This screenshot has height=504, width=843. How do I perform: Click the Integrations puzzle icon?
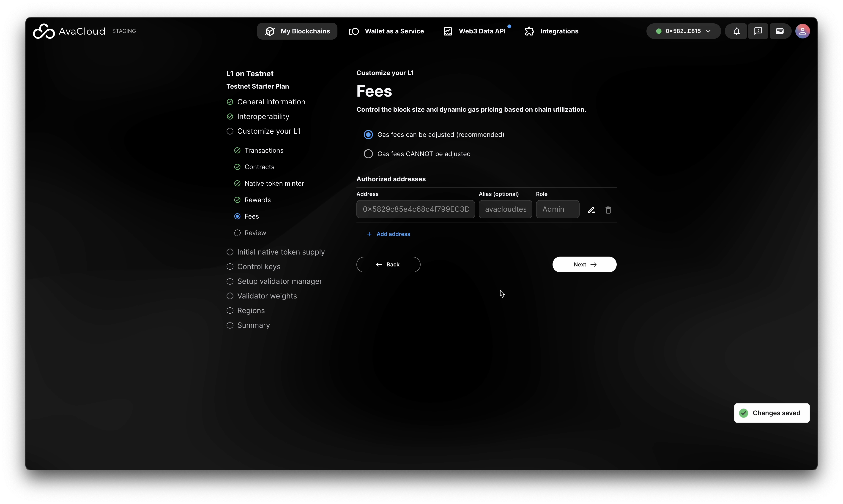point(529,31)
